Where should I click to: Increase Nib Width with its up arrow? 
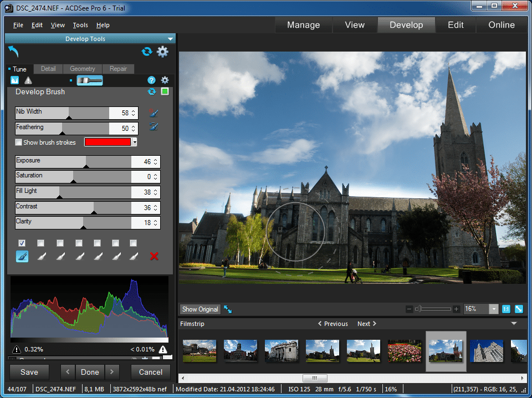[134, 111]
